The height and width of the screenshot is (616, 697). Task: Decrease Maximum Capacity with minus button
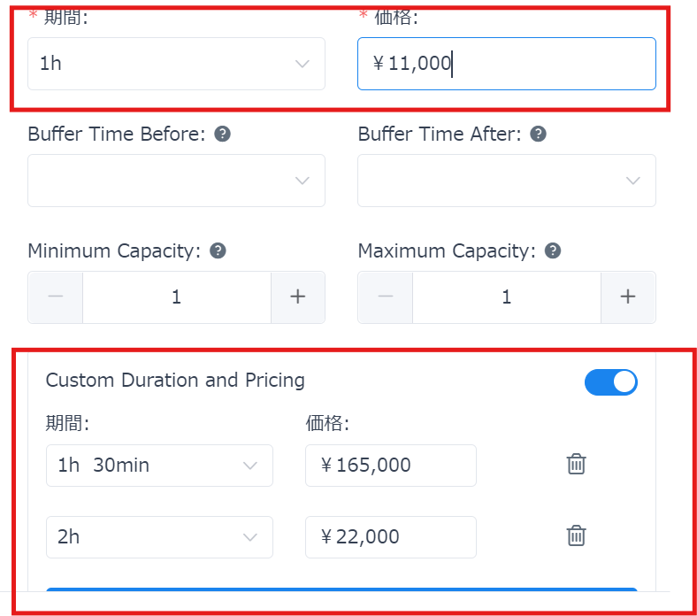click(386, 297)
